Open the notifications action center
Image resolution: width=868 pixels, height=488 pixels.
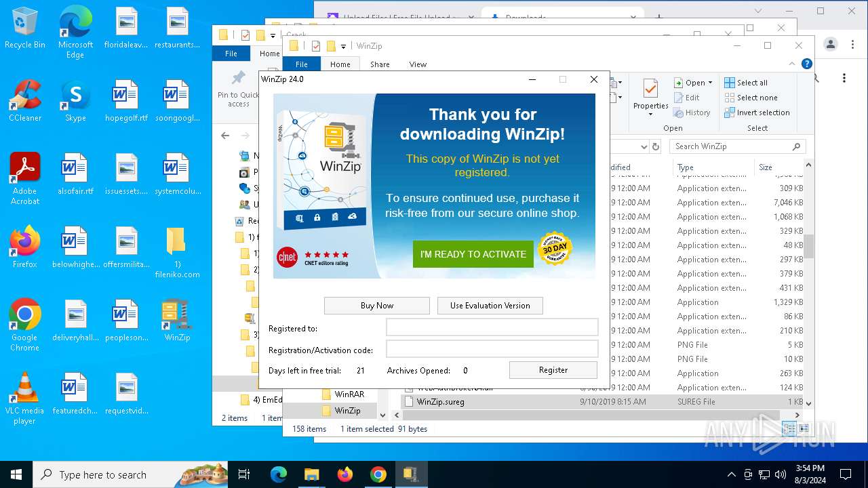click(846, 474)
